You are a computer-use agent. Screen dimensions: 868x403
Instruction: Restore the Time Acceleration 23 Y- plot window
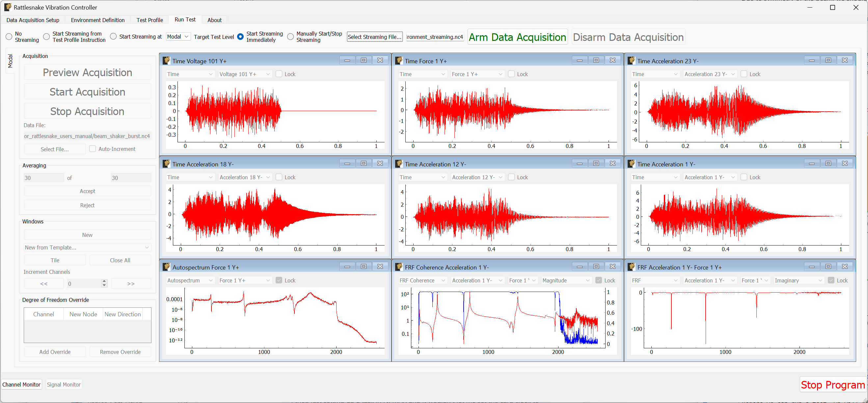click(828, 60)
